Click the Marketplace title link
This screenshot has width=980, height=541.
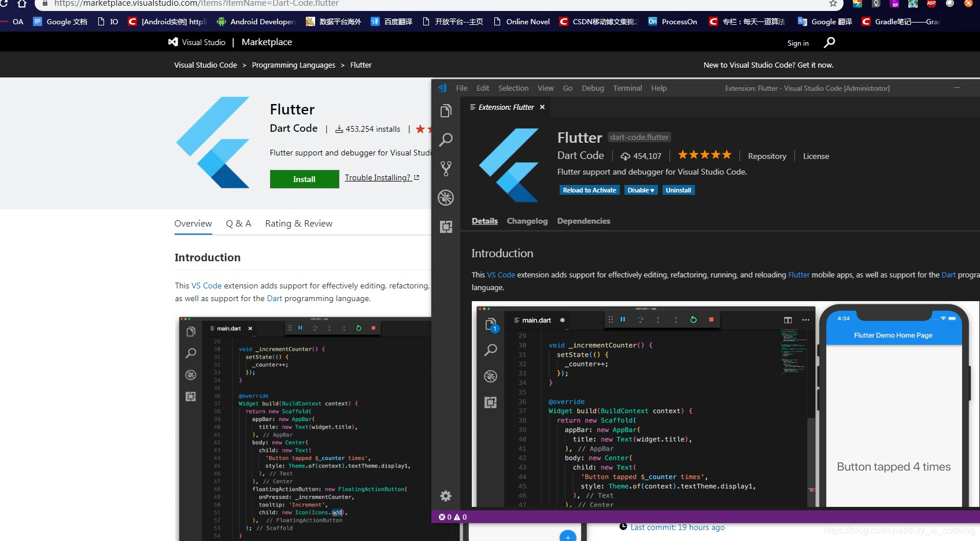pos(267,42)
